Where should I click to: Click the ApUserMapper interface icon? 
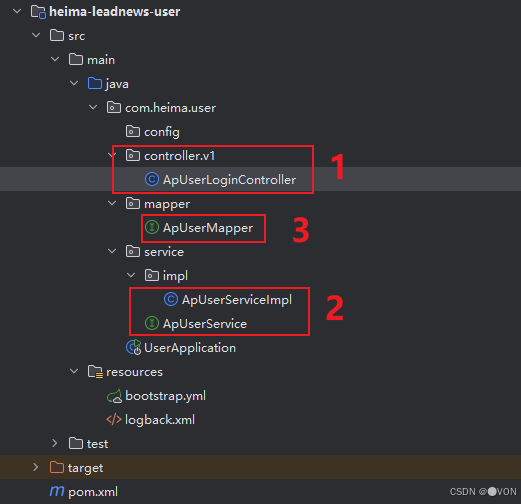[152, 228]
